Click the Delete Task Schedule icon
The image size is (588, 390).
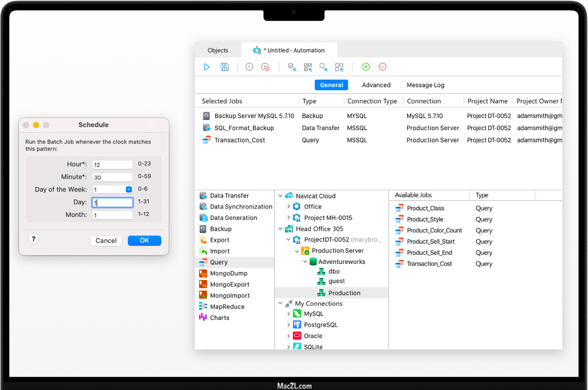coord(265,67)
